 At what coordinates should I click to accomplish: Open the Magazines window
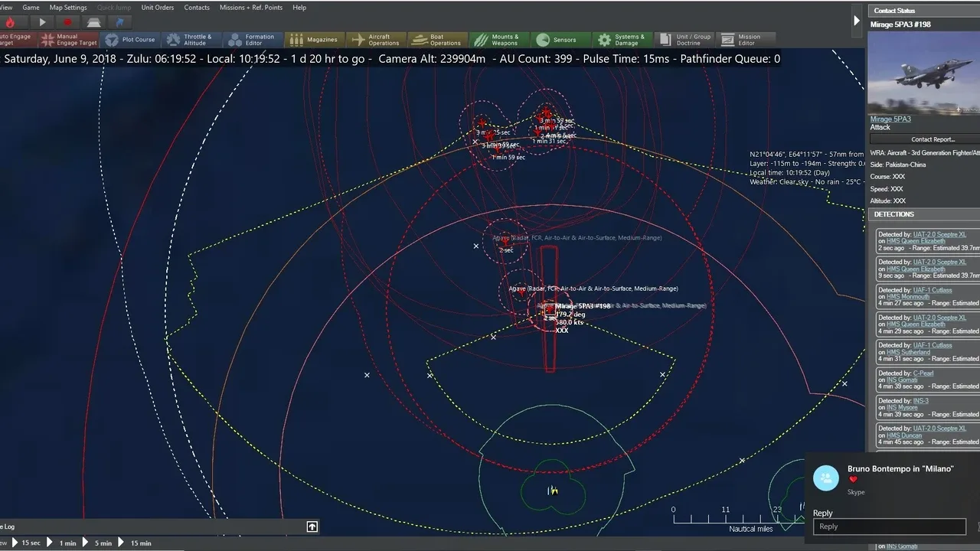click(x=314, y=40)
